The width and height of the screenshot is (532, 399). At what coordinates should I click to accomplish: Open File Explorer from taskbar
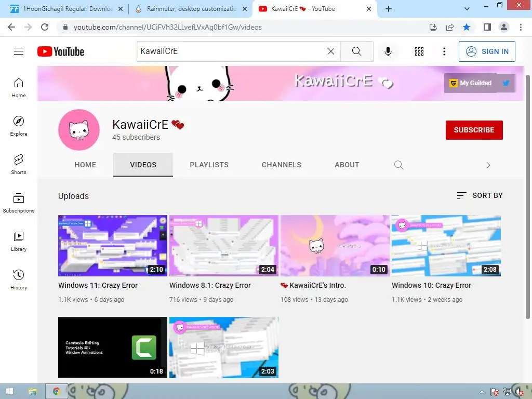(x=33, y=391)
